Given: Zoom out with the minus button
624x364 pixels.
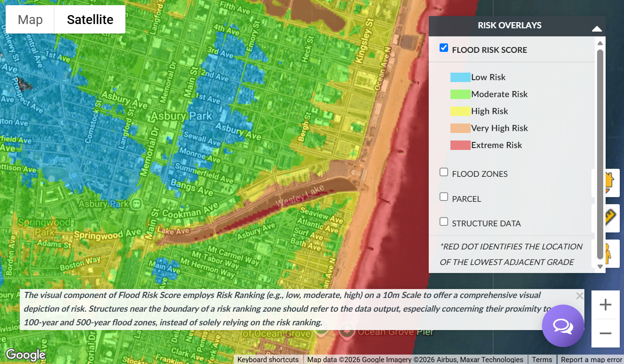Looking at the screenshot, I should coord(605,333).
